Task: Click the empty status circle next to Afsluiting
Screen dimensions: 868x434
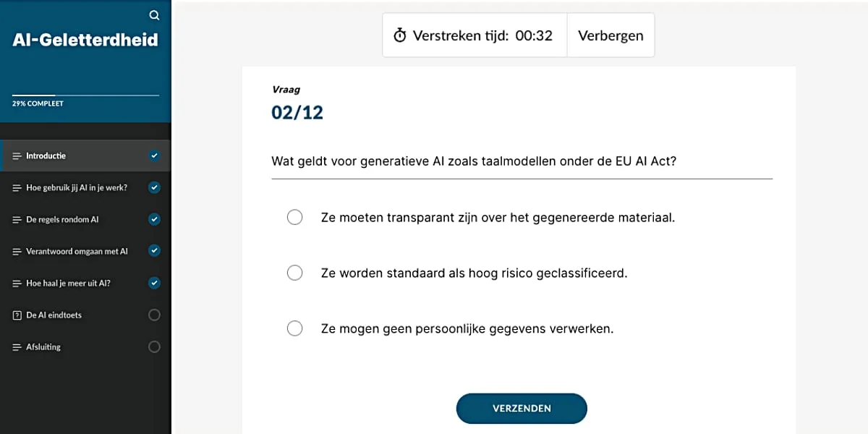Action: coord(154,346)
